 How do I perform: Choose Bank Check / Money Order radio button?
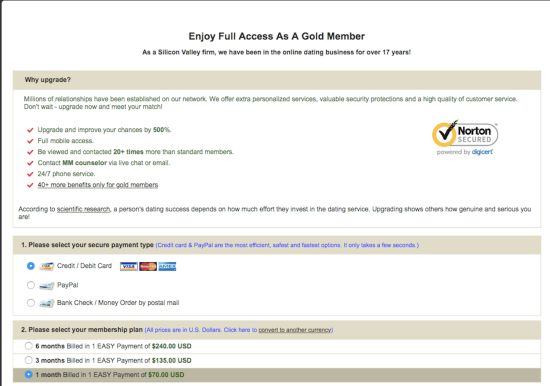pos(31,302)
